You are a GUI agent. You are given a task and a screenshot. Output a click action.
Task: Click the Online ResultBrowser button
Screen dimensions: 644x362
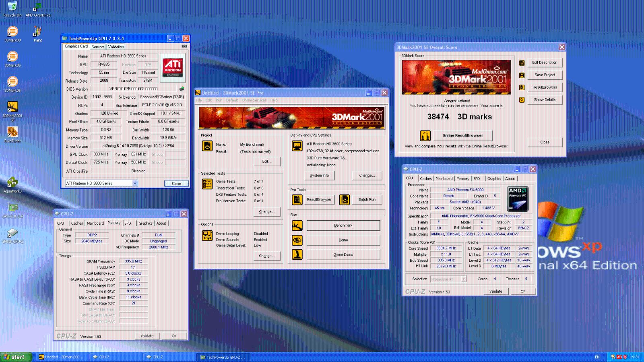tap(462, 136)
